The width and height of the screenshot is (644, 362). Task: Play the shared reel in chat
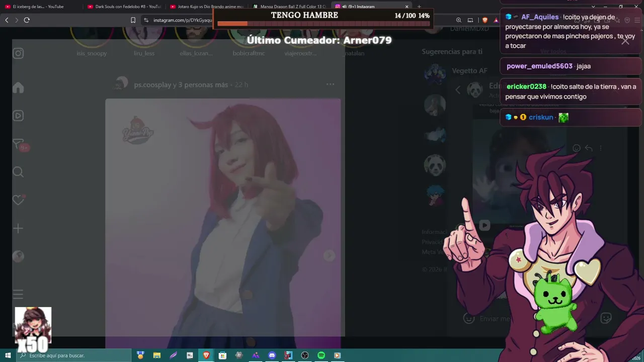(485, 225)
